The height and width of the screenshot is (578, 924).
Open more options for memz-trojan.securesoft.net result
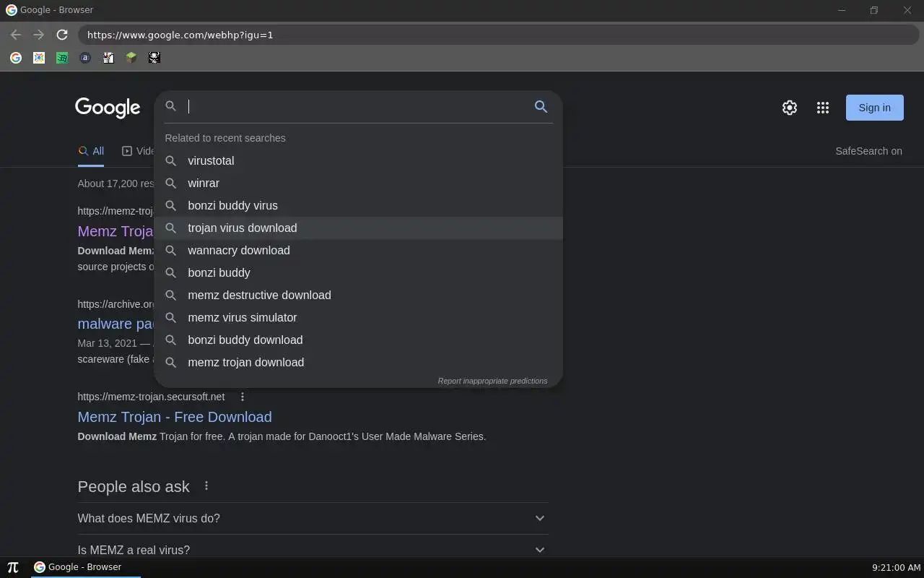[243, 397]
